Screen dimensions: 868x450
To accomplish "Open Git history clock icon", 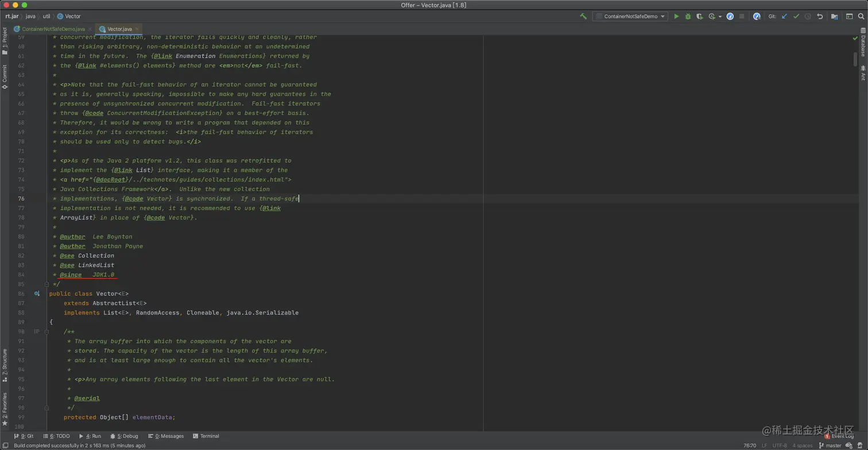I will point(808,17).
